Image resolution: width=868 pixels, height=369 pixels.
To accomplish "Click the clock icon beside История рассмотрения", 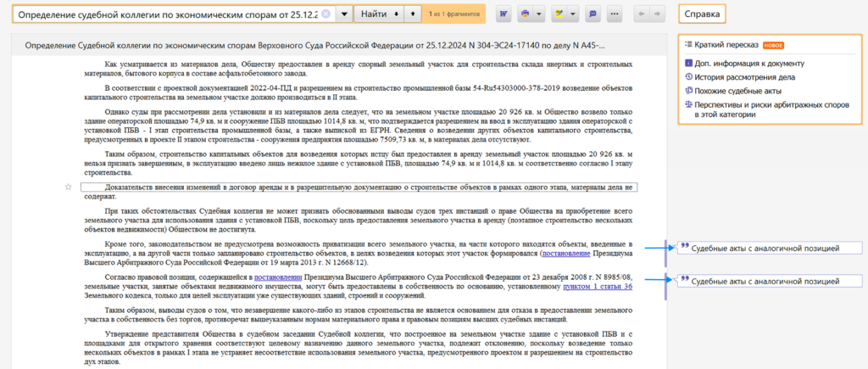I will [688, 77].
